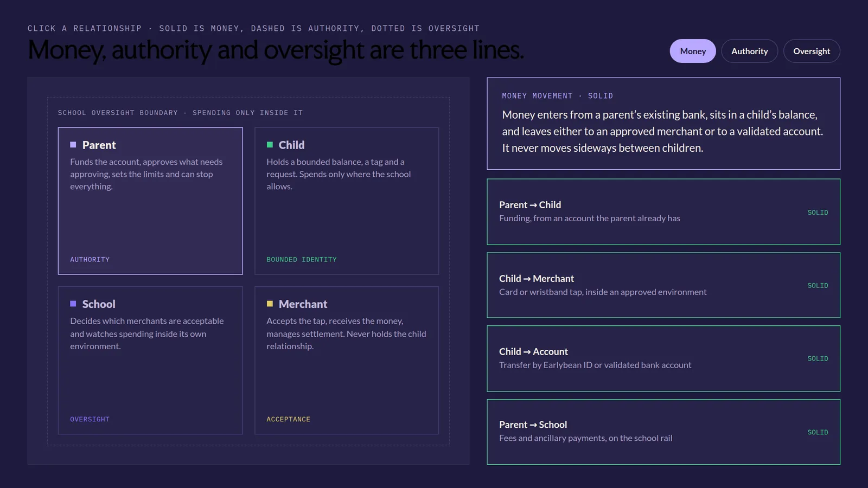Click the lilac square beside Parent
868x488 pixels.
(73, 145)
